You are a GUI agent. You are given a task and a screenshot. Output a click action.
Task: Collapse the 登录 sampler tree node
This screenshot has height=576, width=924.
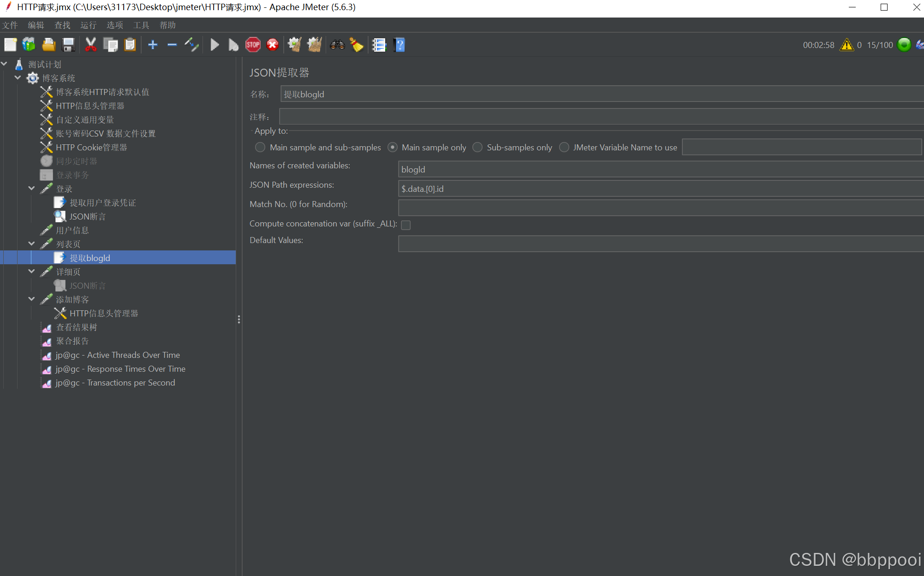(31, 189)
